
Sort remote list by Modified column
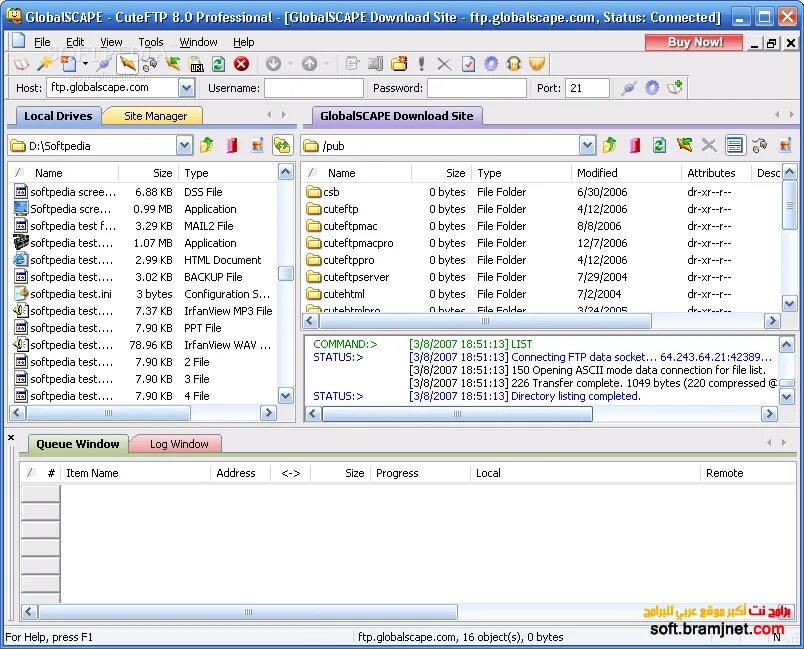point(626,173)
